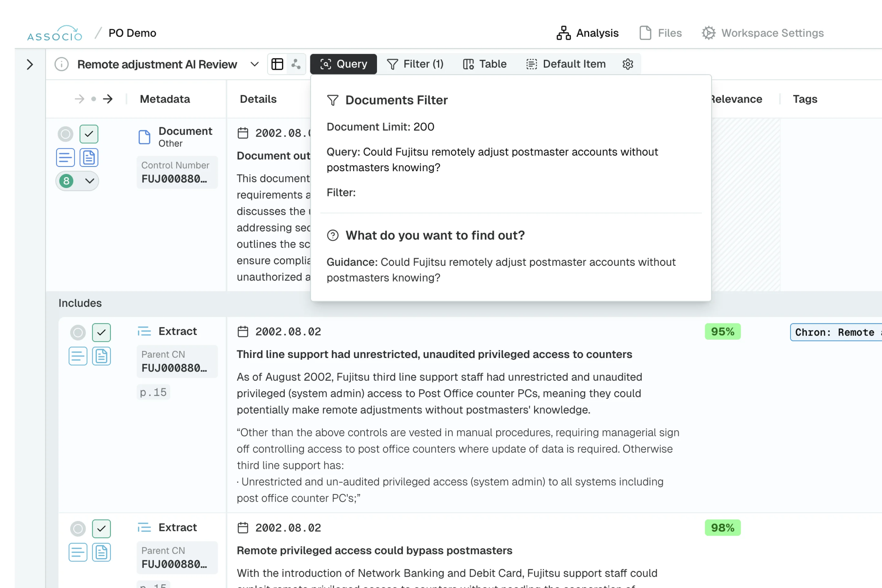The height and width of the screenshot is (588, 882).
Task: Expand the 8 extracts count chevron
Action: [x=89, y=181]
